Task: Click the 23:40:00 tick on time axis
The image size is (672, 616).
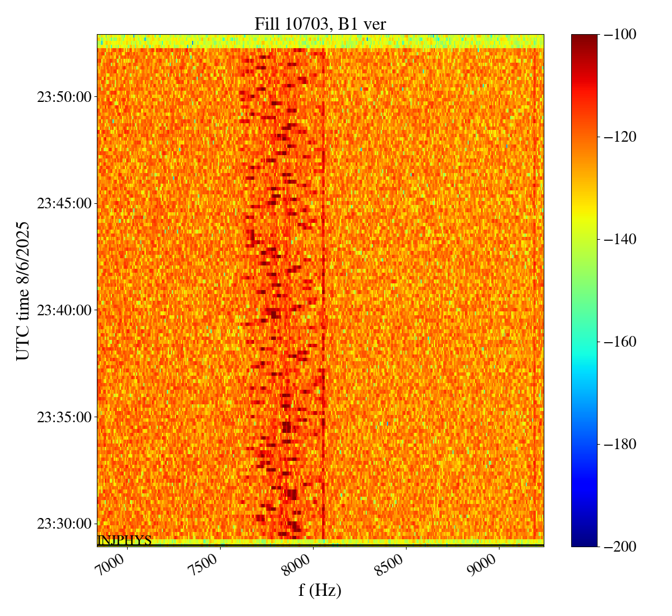Action: pos(64,310)
